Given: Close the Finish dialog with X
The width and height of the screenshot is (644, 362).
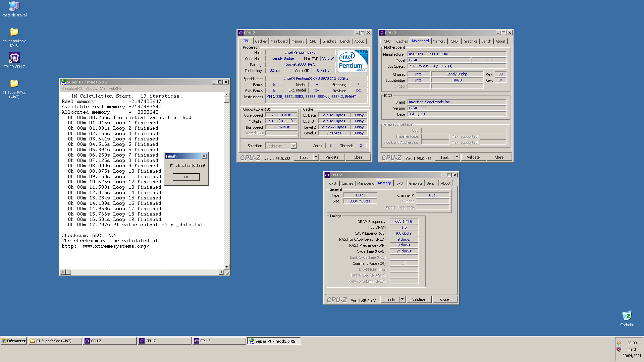Looking at the screenshot, I should point(204,156).
